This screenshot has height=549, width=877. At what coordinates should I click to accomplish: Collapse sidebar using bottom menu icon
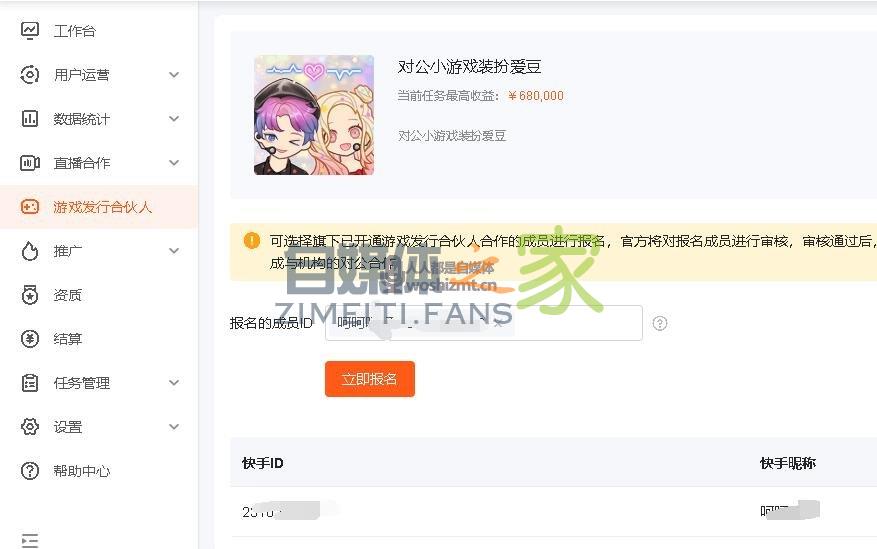click(x=30, y=541)
